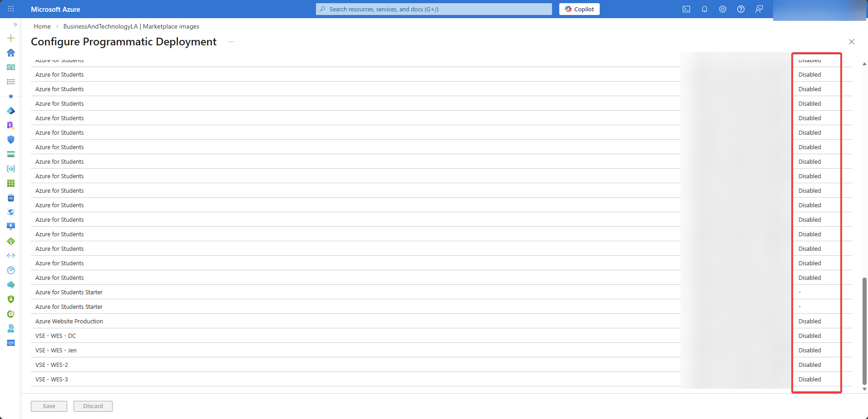Select the VSE - WES-3 subscription name

pos(52,379)
